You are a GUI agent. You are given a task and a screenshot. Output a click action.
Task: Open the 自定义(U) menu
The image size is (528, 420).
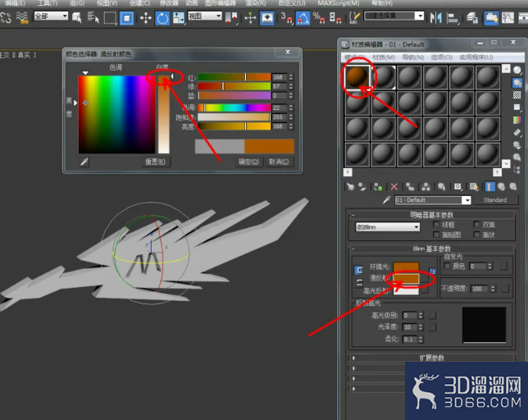[x=292, y=3]
